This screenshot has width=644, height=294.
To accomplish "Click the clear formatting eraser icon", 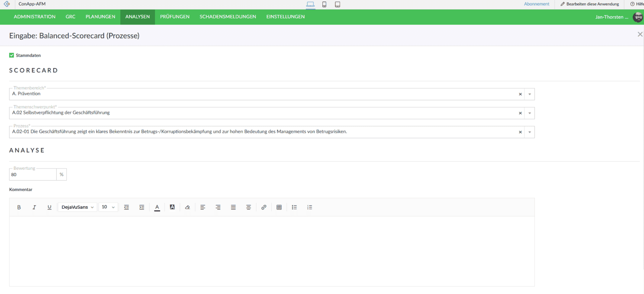I will [188, 207].
